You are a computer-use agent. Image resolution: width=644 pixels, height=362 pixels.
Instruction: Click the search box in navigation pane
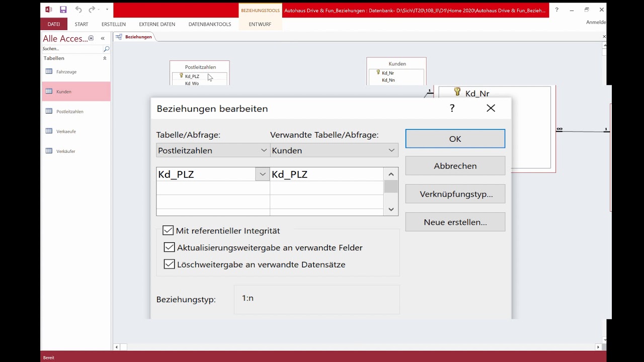72,49
